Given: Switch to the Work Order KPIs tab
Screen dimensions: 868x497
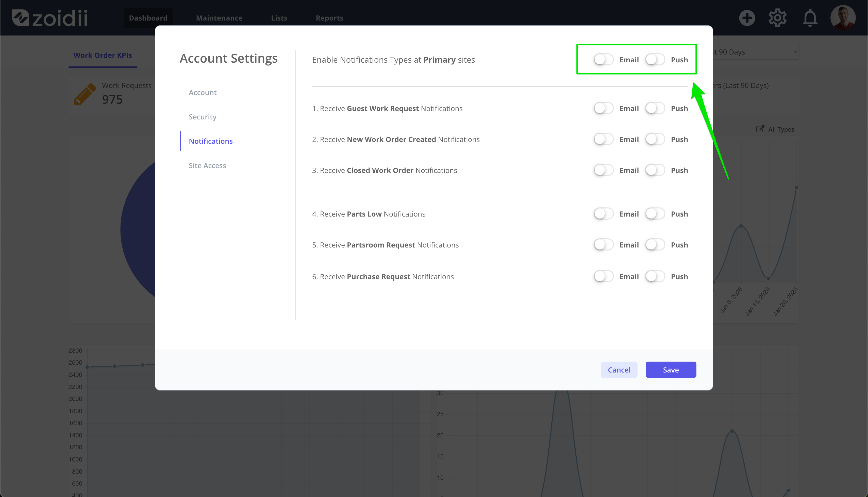Looking at the screenshot, I should click(x=103, y=55).
